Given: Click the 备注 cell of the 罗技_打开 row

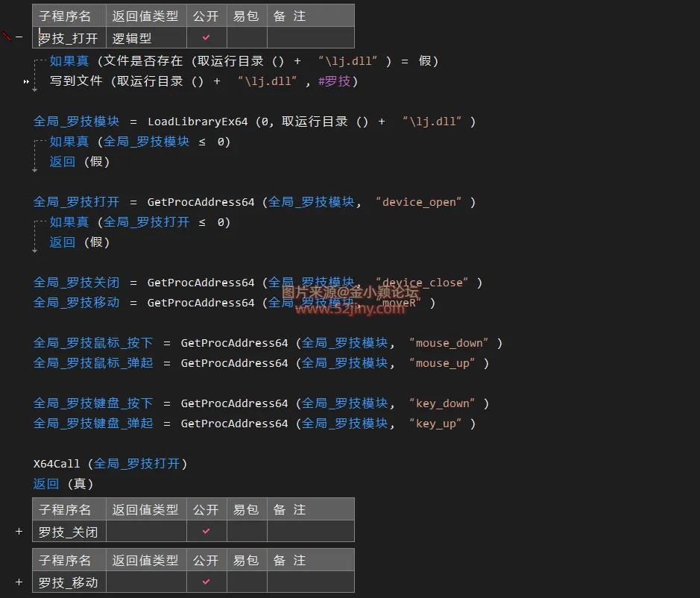Looking at the screenshot, I should pos(311,36).
